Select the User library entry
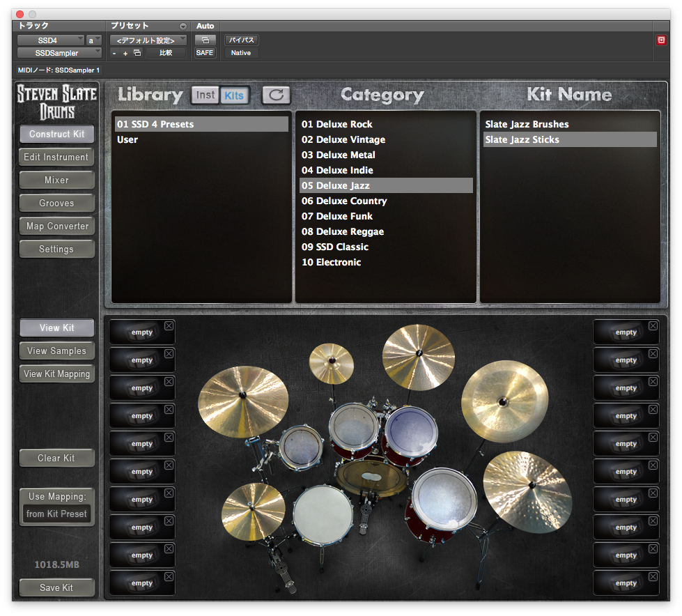 [201, 139]
